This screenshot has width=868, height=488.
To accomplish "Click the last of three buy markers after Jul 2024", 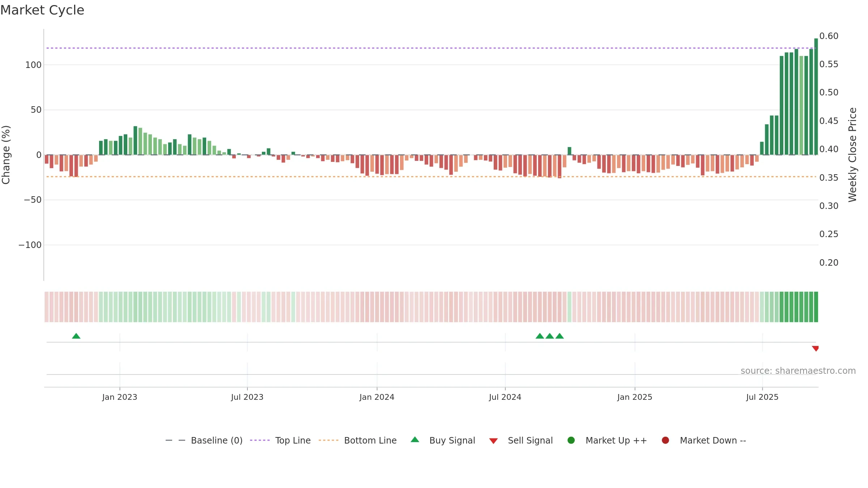I will point(559,336).
